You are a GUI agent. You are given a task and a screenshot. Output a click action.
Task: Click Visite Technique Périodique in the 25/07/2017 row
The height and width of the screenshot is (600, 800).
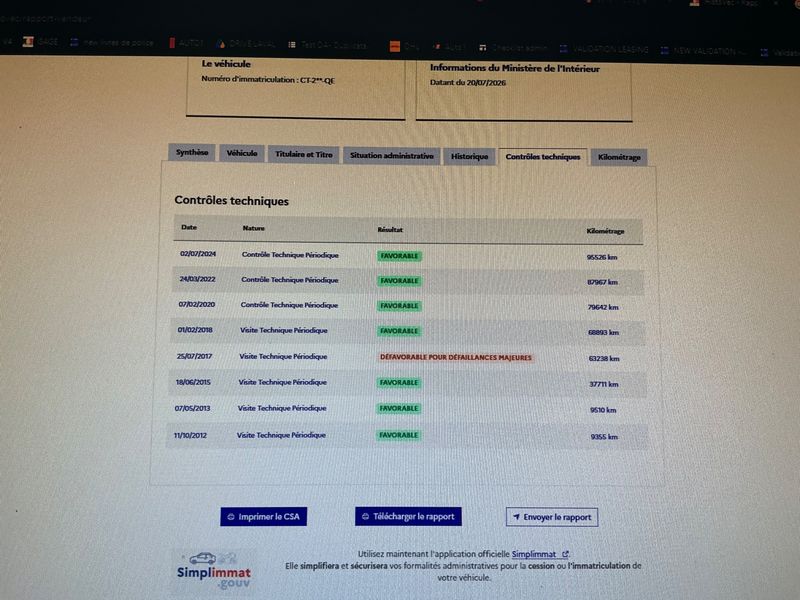(283, 356)
